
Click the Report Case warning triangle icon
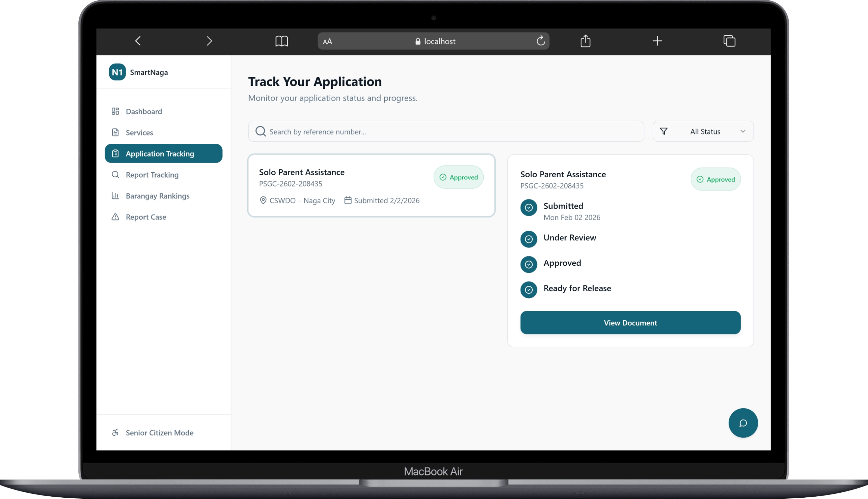click(x=115, y=217)
